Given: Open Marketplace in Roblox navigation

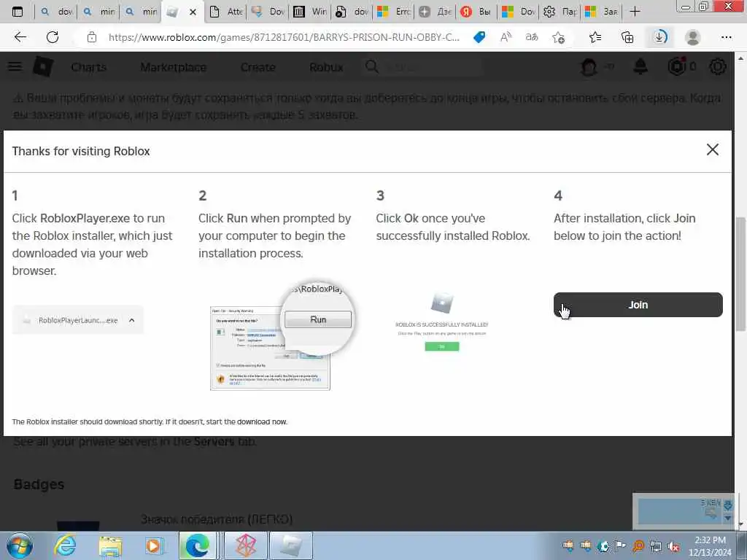Looking at the screenshot, I should coord(174,67).
